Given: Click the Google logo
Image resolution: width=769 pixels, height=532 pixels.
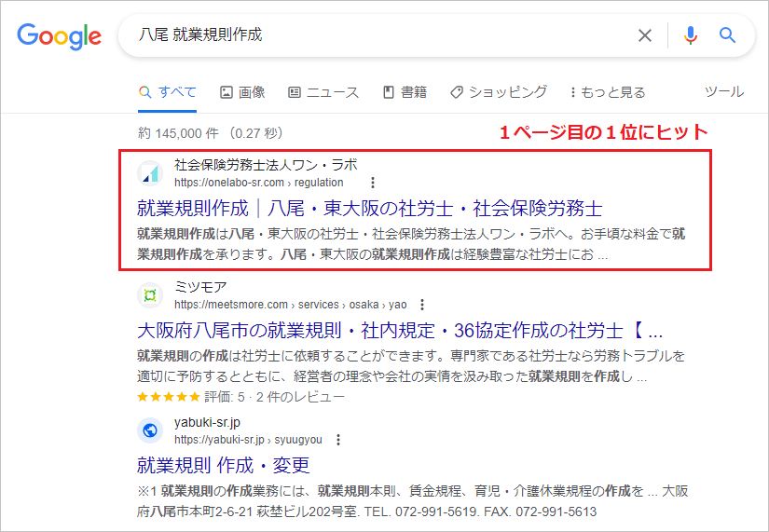Looking at the screenshot, I should click(60, 35).
